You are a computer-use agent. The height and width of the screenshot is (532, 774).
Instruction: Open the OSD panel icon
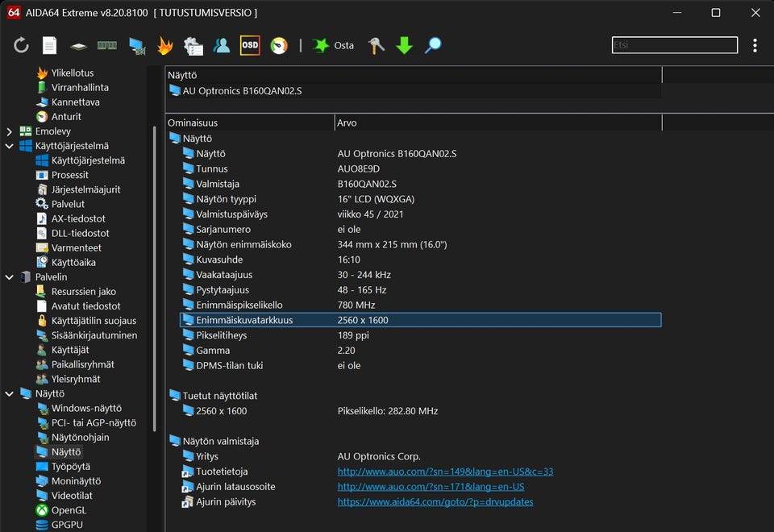[250, 46]
